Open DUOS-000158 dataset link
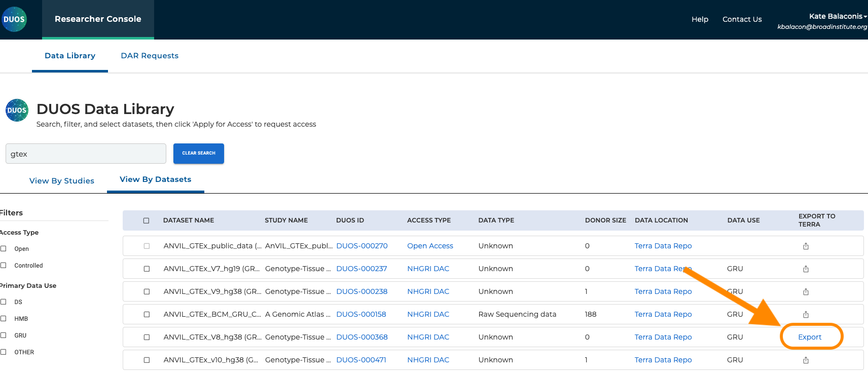This screenshot has height=372, width=868. pyautogui.click(x=361, y=314)
